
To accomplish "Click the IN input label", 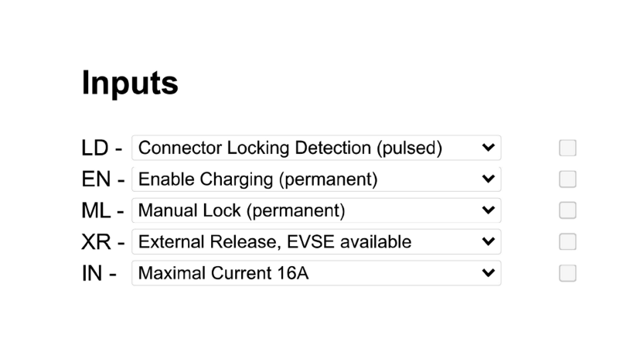I will click(92, 273).
